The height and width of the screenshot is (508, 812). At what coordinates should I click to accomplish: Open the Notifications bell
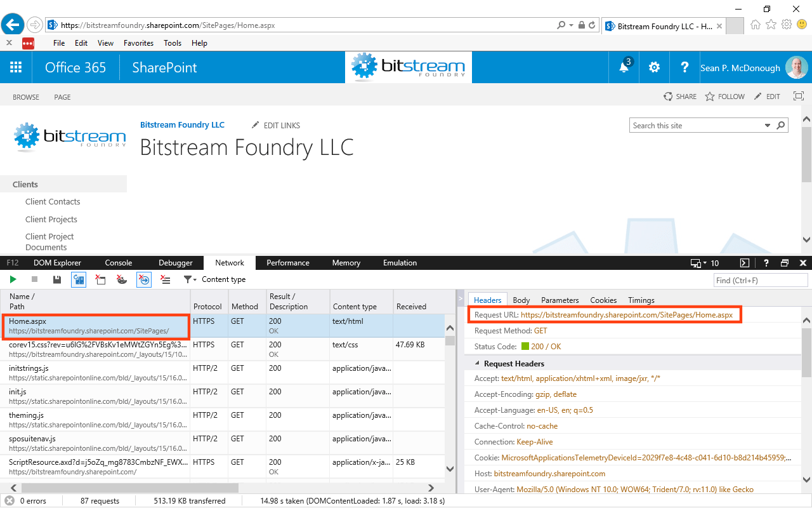tap(624, 67)
